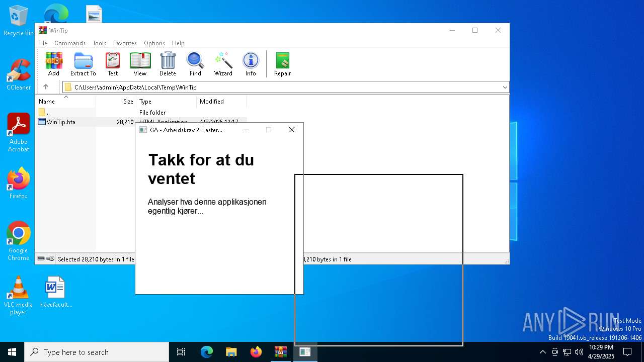This screenshot has width=644, height=362.
Task: Open the network tray icon
Action: pyautogui.click(x=567, y=352)
